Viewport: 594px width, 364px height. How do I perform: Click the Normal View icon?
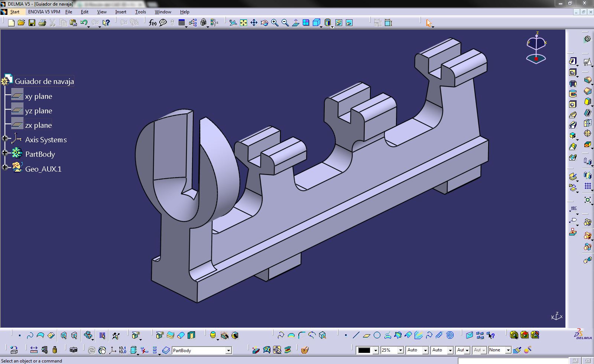tap(295, 23)
